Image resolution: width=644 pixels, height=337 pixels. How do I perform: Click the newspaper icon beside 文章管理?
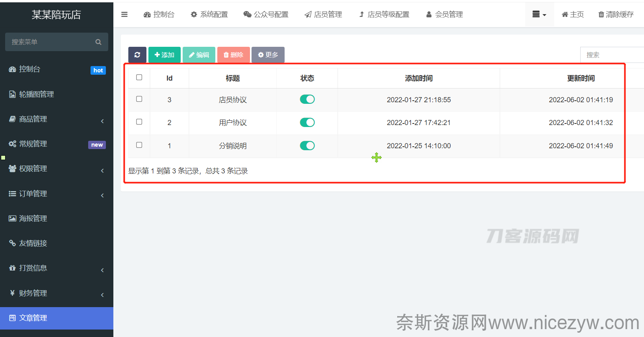[x=12, y=318]
